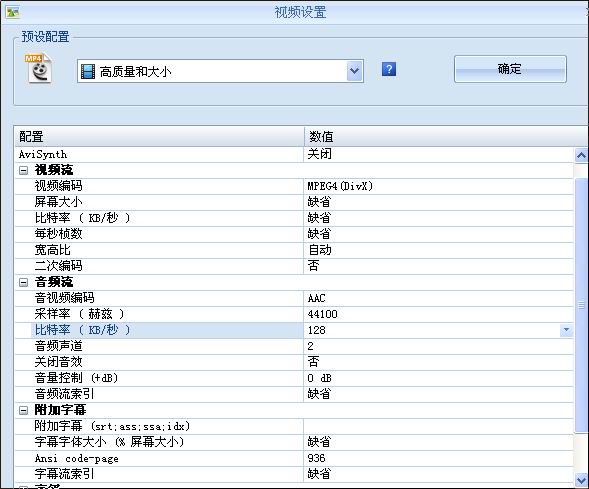Click the audio channel value 2
Image resolution: width=589 pixels, height=489 pixels.
point(310,346)
